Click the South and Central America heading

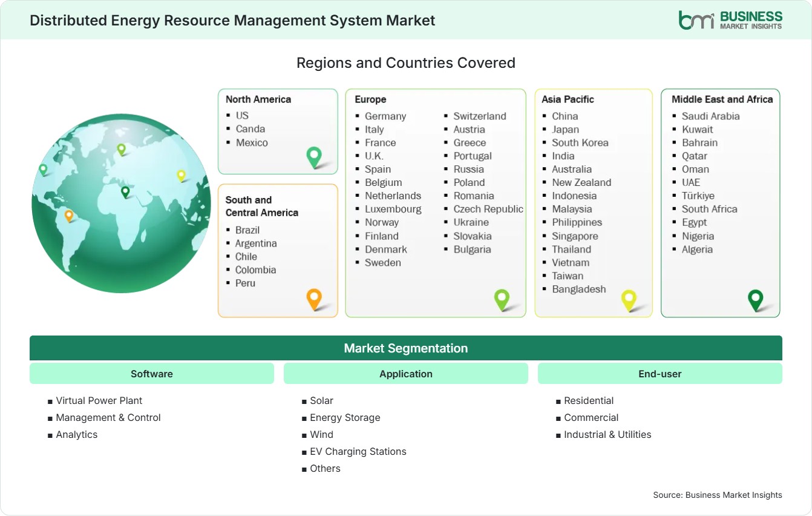262,206
